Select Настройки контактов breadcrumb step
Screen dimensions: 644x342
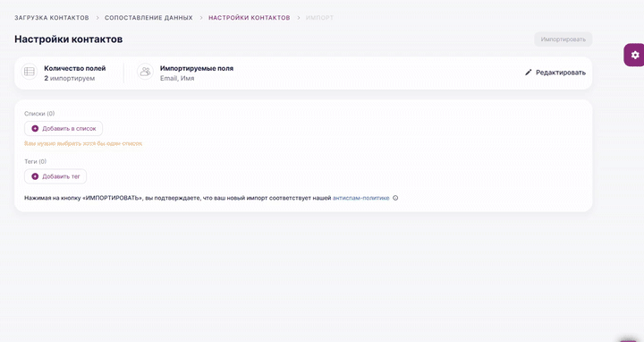click(x=250, y=18)
